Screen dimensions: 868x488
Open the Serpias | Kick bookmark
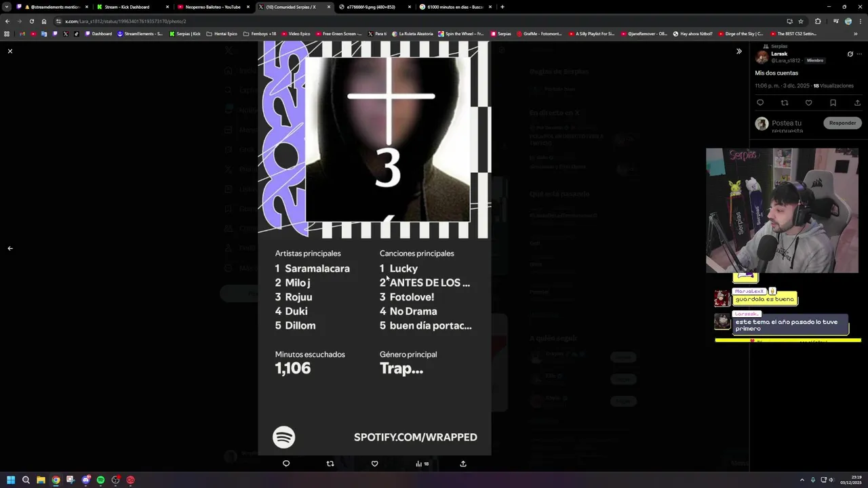184,34
